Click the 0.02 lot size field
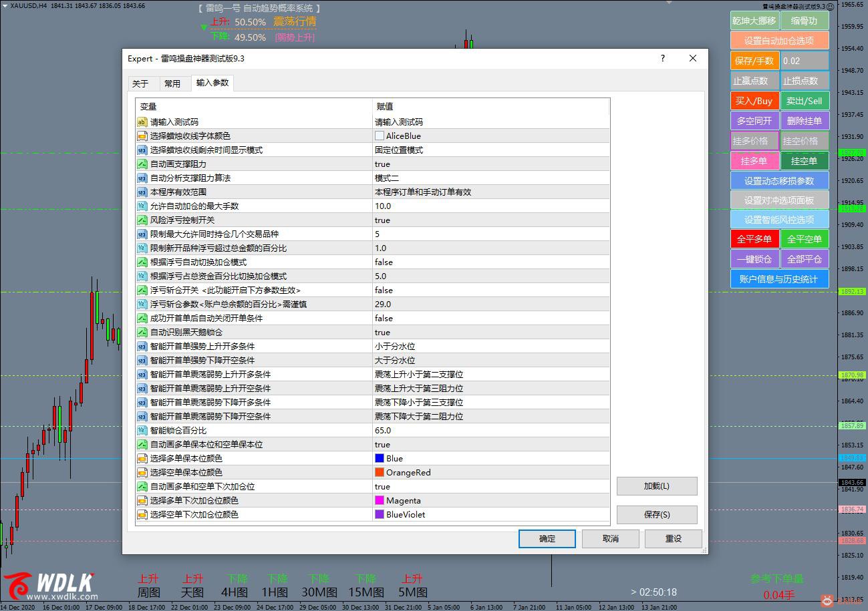 [805, 61]
